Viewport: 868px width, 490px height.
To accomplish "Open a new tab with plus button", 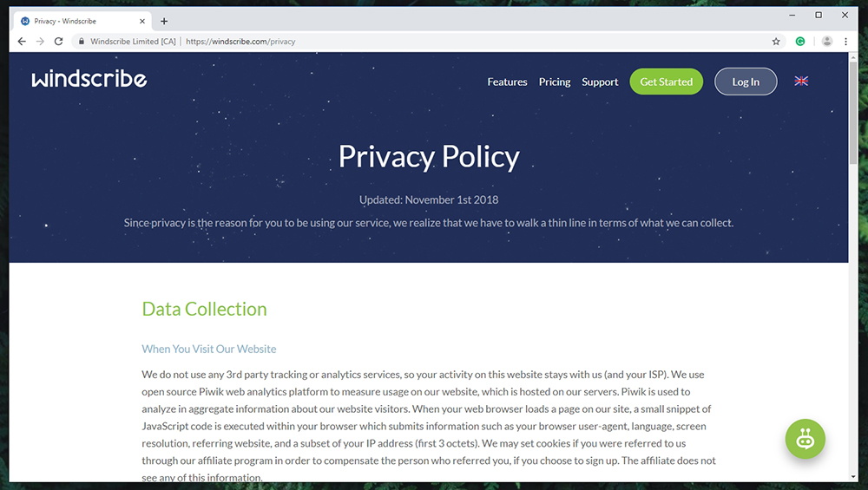I will coord(164,21).
